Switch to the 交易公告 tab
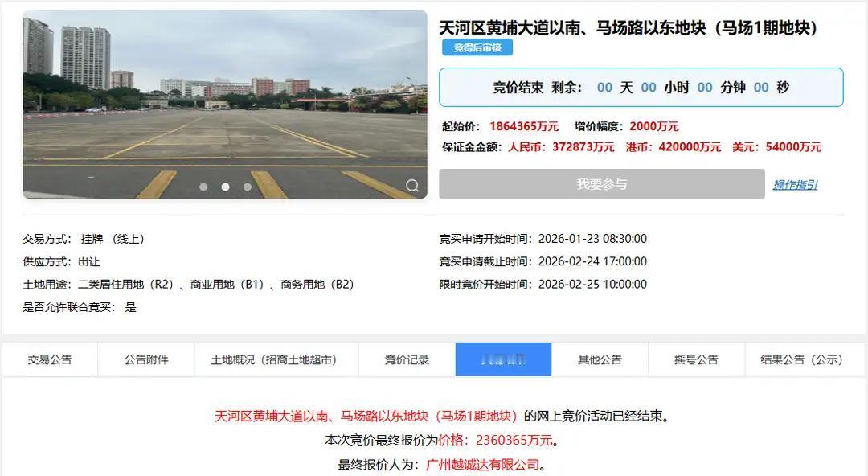The image size is (868, 476). [x=50, y=359]
